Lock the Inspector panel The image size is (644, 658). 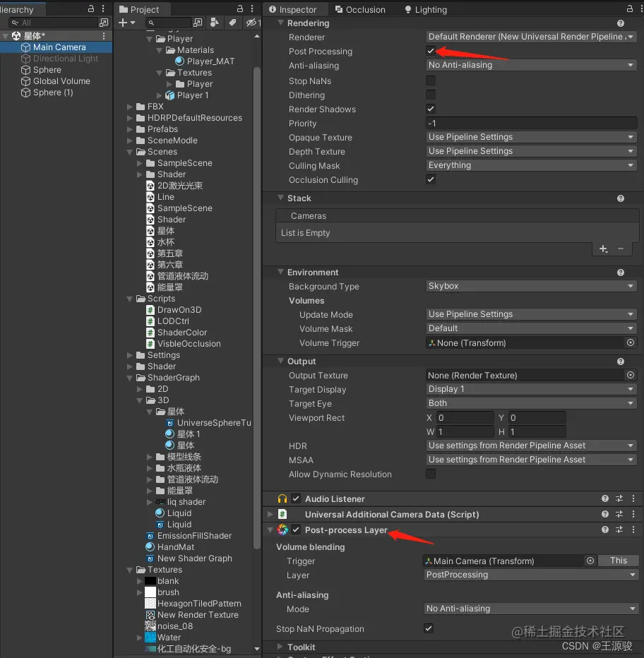tap(629, 8)
